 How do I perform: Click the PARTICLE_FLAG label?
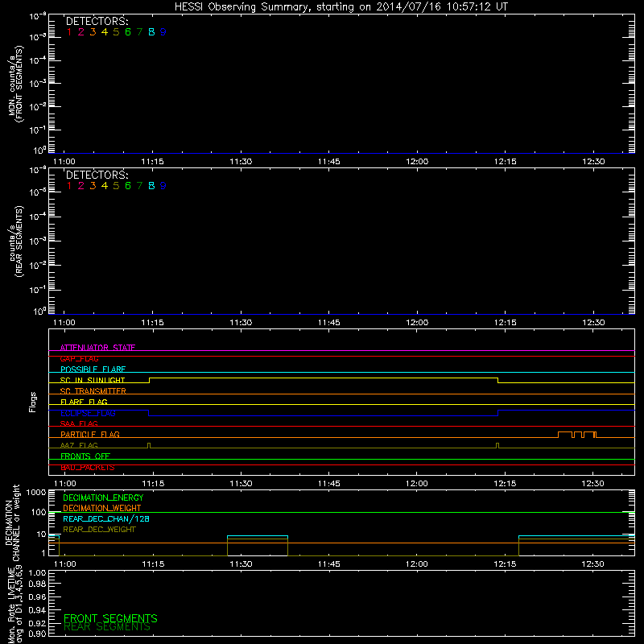(90, 434)
